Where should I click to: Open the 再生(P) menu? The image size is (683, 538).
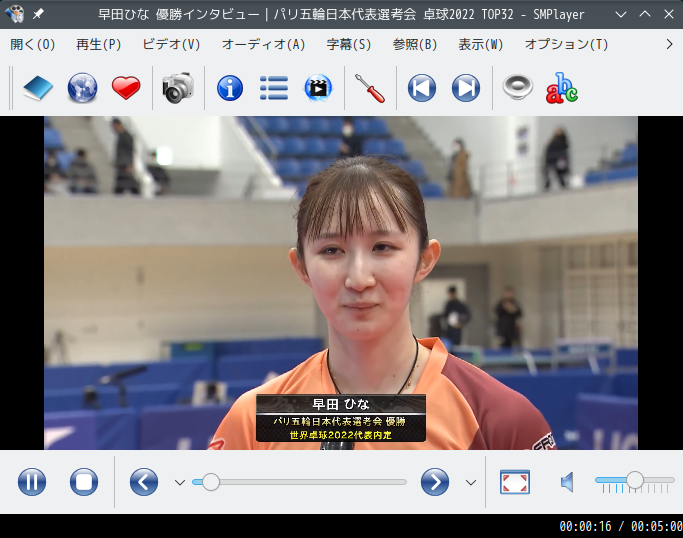pyautogui.click(x=98, y=44)
